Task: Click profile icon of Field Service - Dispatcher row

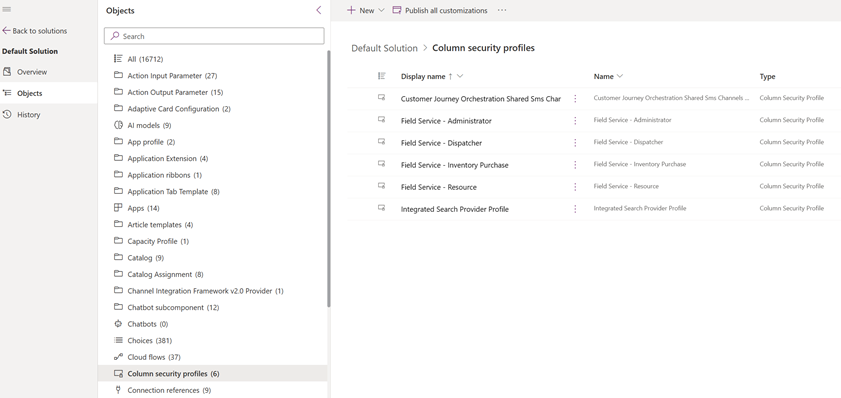Action: click(381, 142)
